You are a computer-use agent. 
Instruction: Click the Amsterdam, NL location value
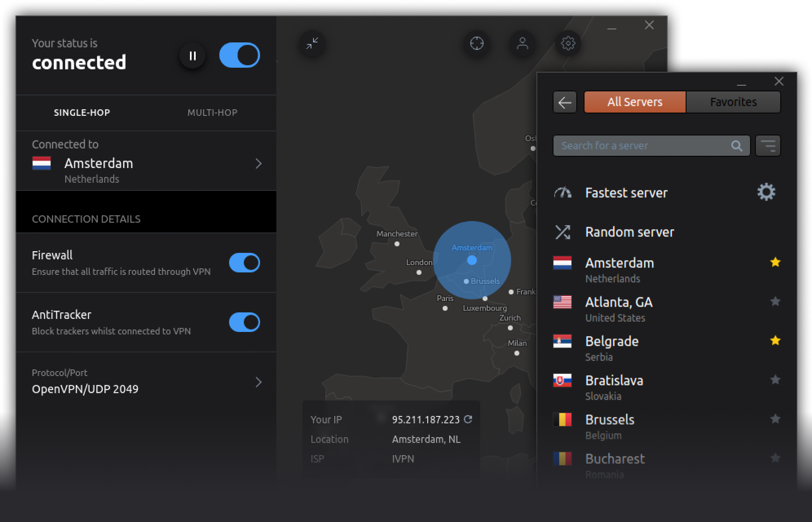[426, 439]
